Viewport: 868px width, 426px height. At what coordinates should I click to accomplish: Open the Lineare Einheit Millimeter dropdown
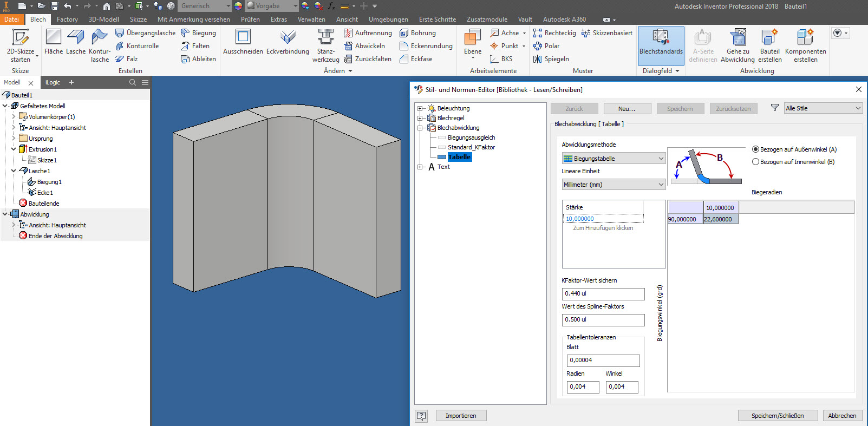tap(613, 185)
